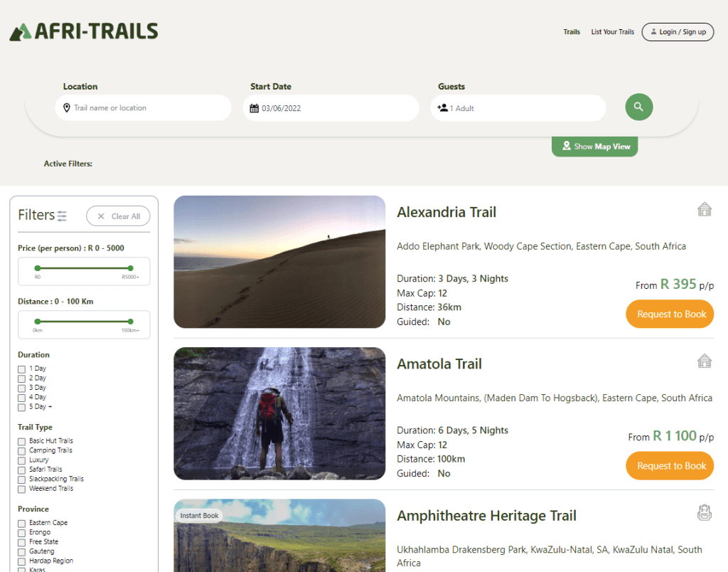Clear All active filters
Screen dimensions: 728x572
(118, 216)
